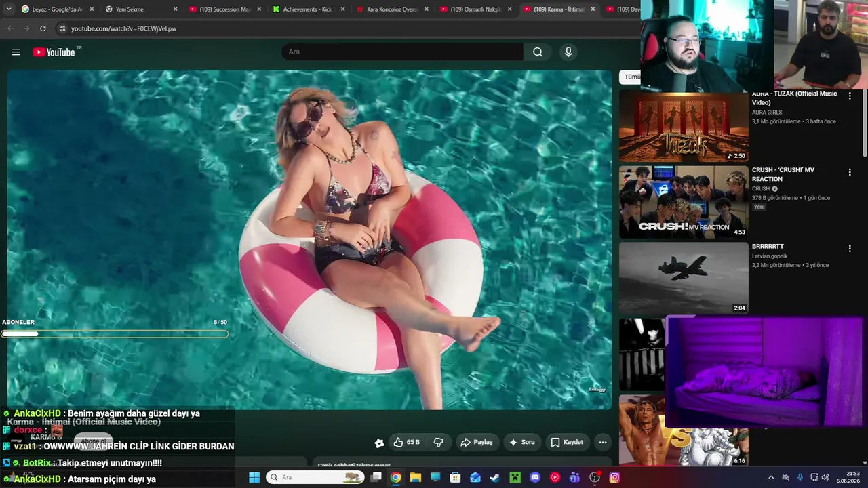868x488 pixels.
Task: Save the video with Kaydet
Action: (567, 442)
